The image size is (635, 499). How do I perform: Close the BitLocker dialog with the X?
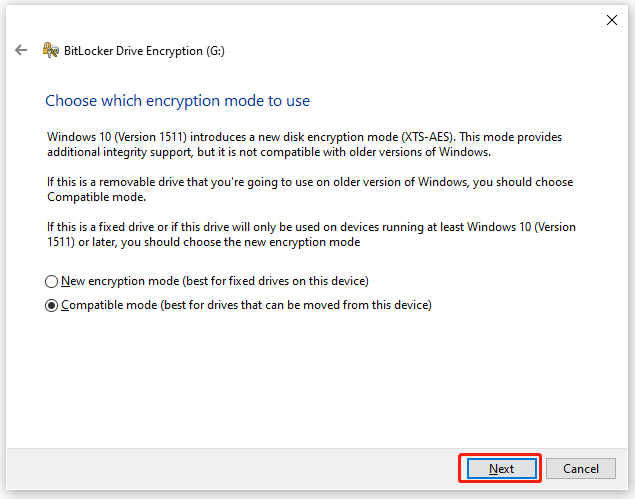point(612,20)
